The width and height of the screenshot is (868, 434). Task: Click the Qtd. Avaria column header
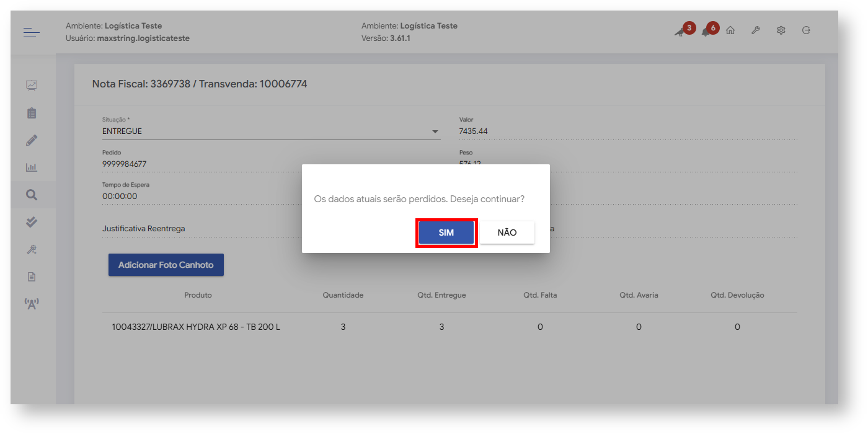tap(639, 295)
